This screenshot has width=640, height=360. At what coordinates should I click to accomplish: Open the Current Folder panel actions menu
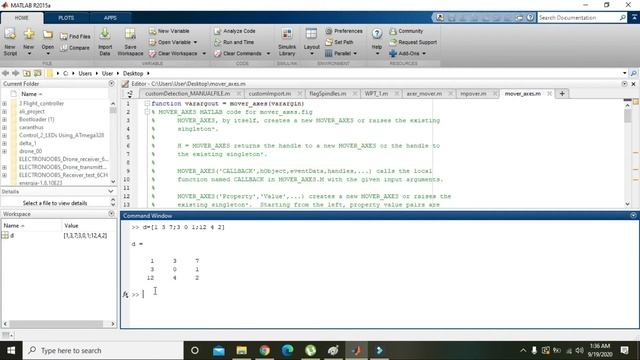pos(111,84)
